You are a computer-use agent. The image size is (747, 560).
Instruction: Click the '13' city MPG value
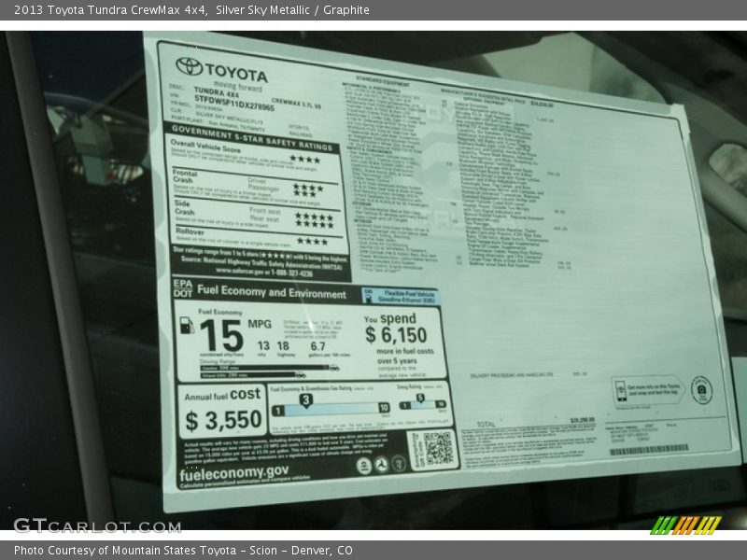coord(263,345)
